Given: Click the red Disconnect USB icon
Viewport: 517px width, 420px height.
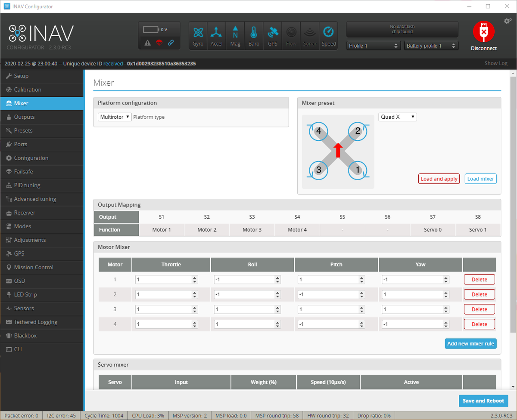Looking at the screenshot, I should tap(483, 32).
